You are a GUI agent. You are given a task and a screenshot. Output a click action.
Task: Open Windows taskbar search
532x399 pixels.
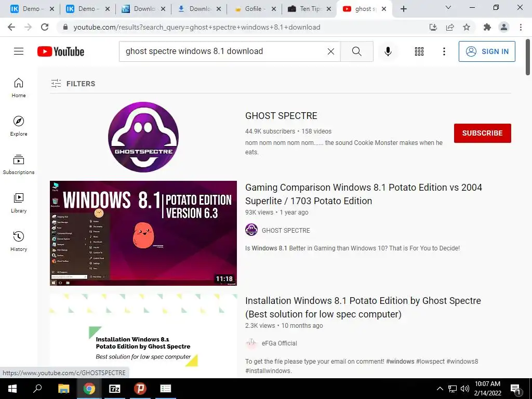pos(37,389)
